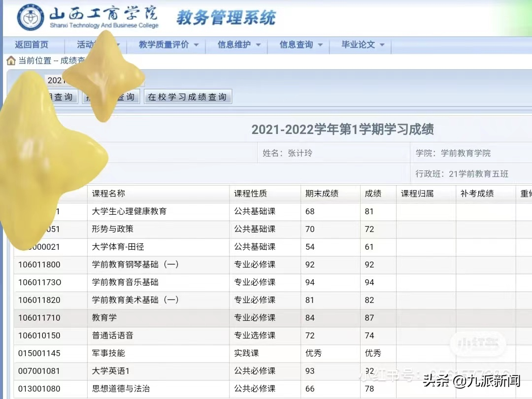Click course code 013001080
The width and height of the screenshot is (532, 399).
(x=39, y=389)
